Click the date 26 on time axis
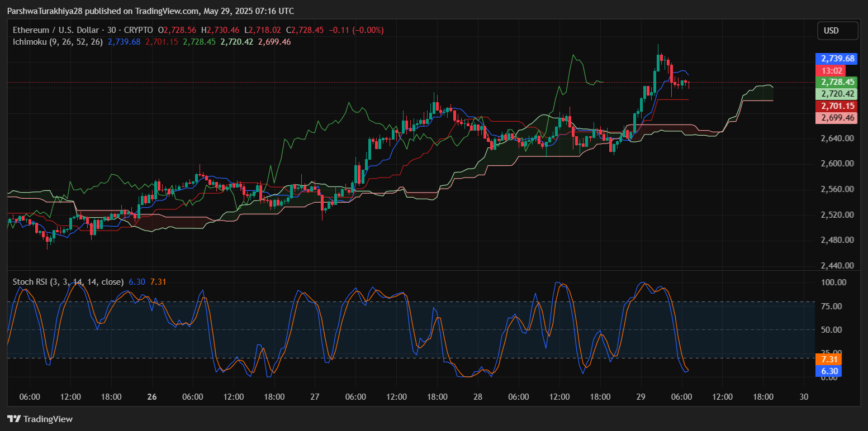The height and width of the screenshot is (431, 868). point(151,397)
